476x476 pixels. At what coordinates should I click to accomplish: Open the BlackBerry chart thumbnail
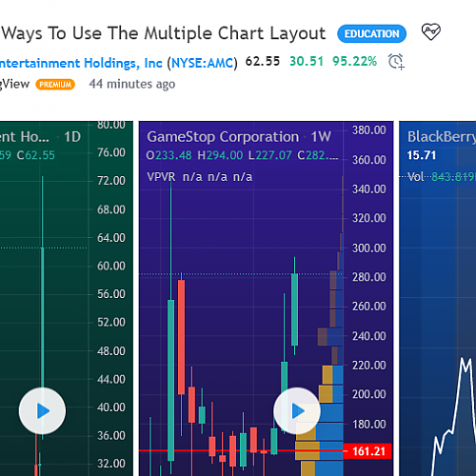438,298
